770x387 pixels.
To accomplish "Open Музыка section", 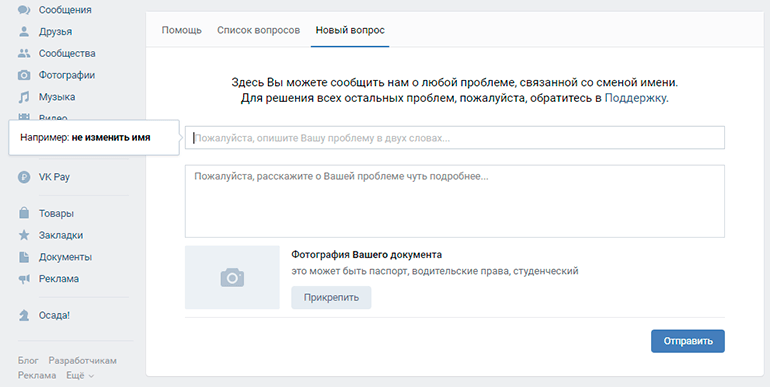I will point(57,97).
